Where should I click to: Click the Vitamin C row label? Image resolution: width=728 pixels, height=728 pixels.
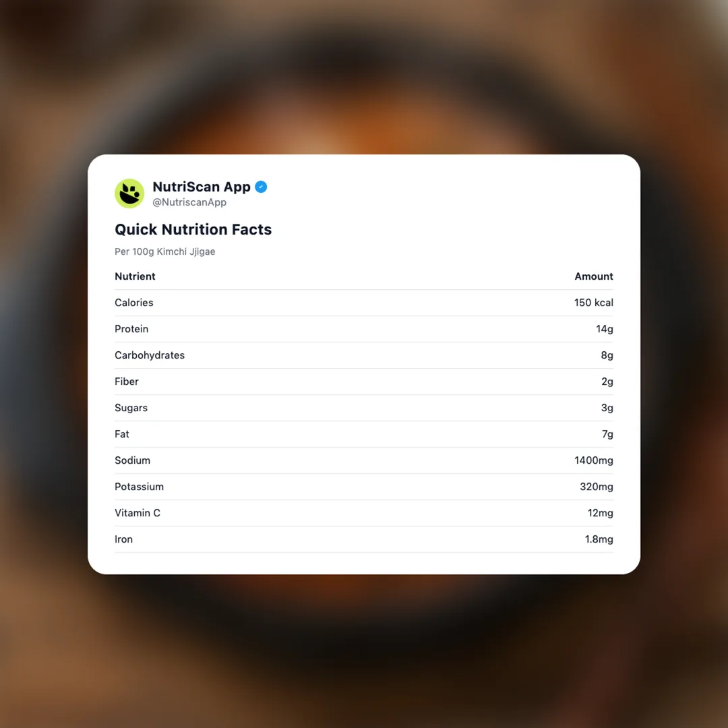138,513
